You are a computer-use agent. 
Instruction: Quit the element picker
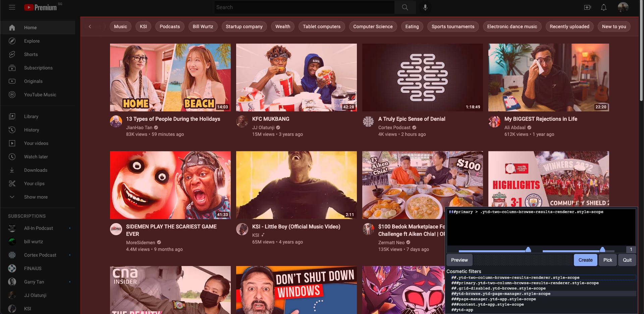click(x=627, y=260)
